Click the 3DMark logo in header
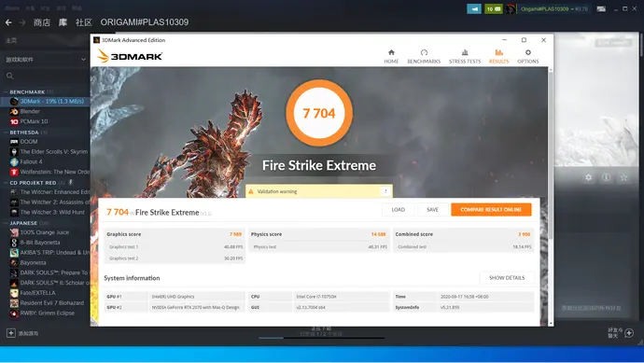This screenshot has height=363, width=644. click(x=130, y=56)
